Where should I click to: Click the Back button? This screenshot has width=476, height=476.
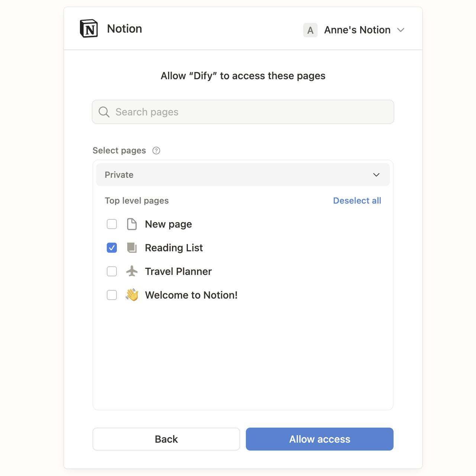click(166, 439)
